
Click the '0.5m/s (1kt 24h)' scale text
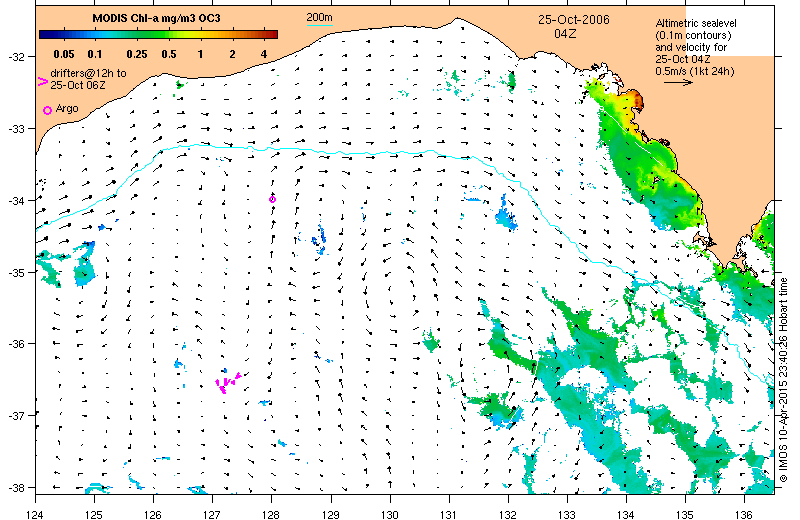point(695,71)
